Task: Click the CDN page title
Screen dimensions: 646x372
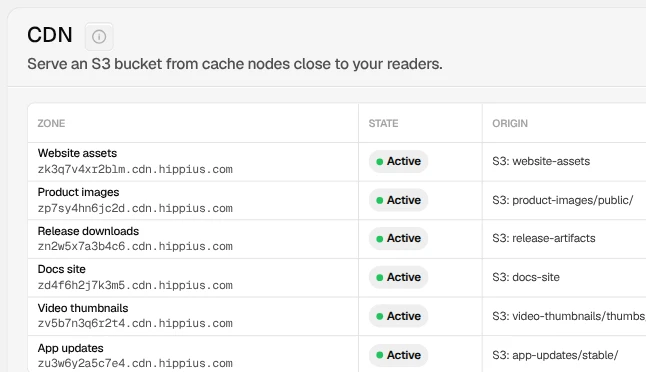Action: pos(50,35)
